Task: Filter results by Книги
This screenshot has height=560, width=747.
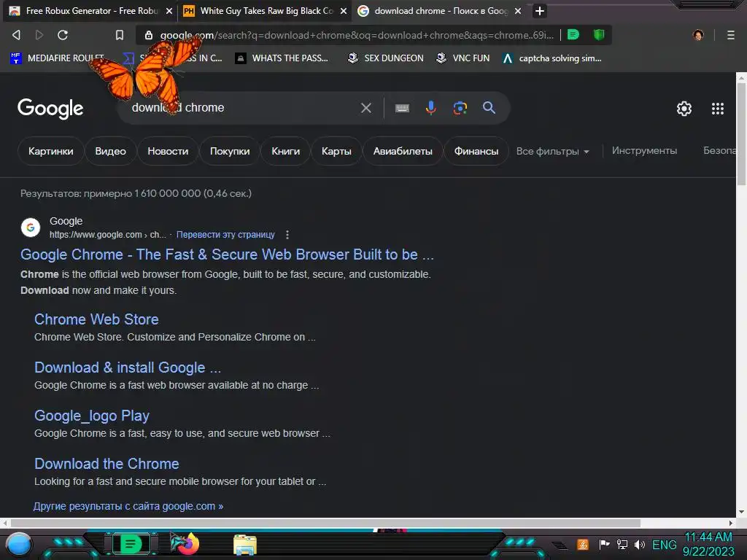Action: pos(285,151)
